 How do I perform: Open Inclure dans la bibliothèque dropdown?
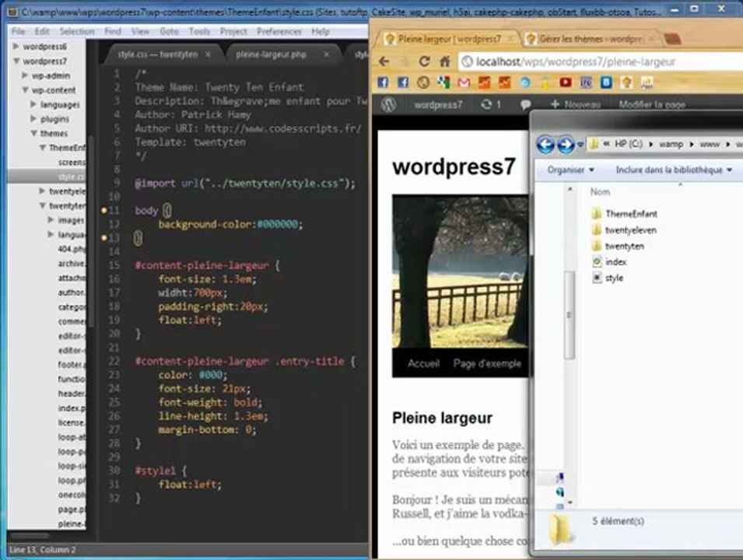(674, 170)
